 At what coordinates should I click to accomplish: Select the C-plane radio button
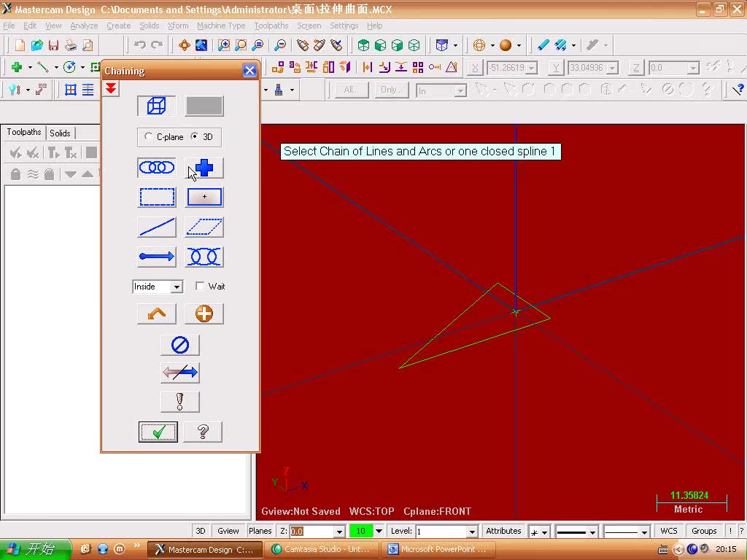[x=148, y=136]
